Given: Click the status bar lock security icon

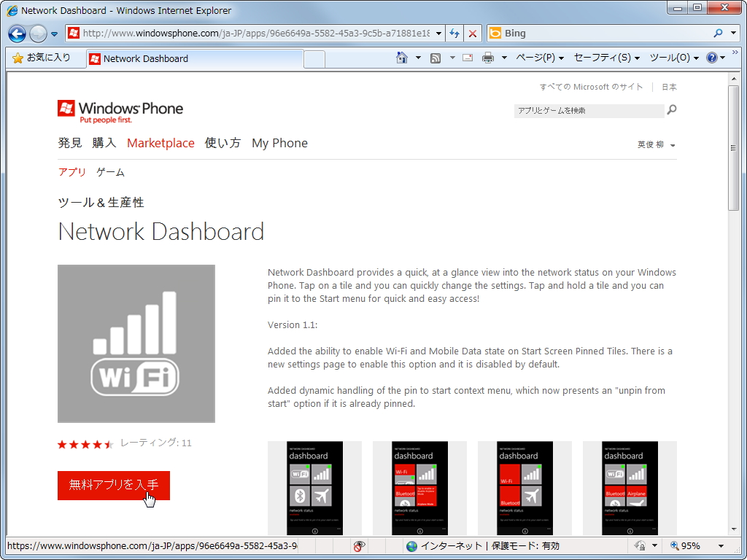Looking at the screenshot, I should [x=640, y=546].
